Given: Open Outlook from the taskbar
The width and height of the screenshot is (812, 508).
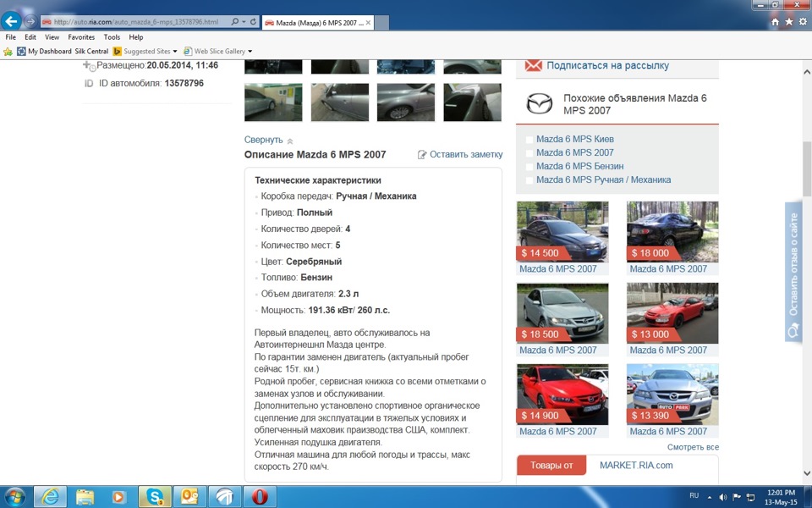Looking at the screenshot, I should tap(189, 497).
